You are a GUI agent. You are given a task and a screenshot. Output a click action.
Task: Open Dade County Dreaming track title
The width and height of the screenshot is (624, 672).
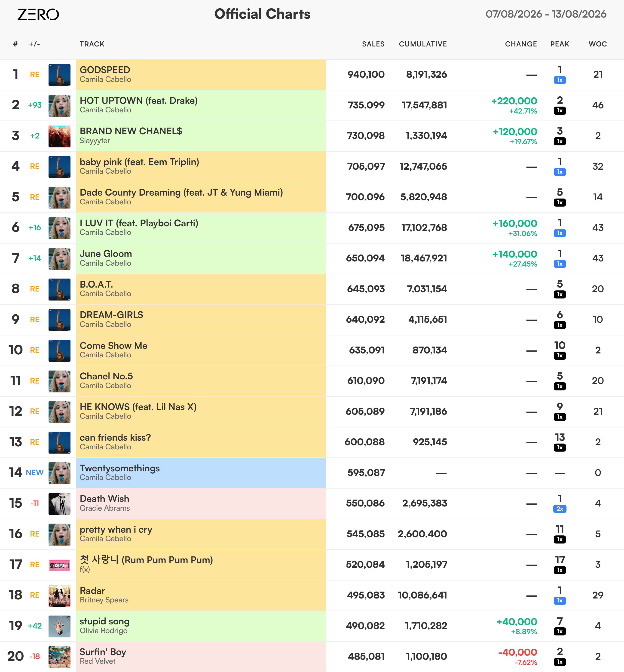click(181, 193)
